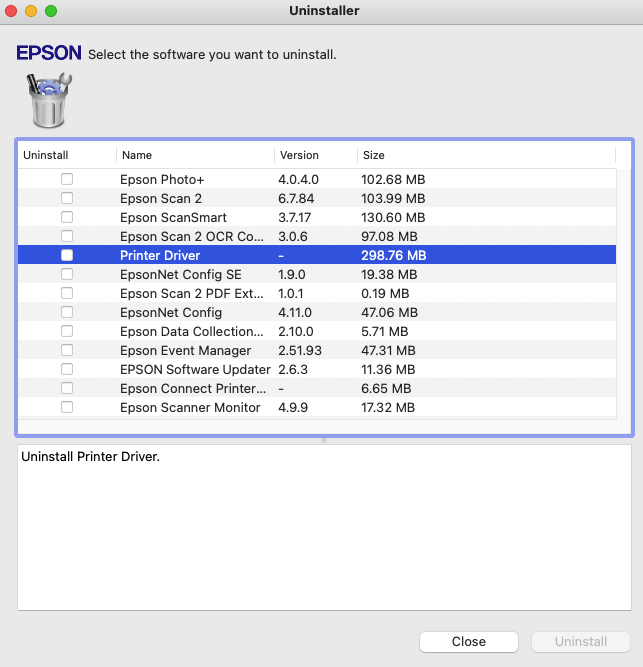Click the 298.76 MB size value

(394, 255)
